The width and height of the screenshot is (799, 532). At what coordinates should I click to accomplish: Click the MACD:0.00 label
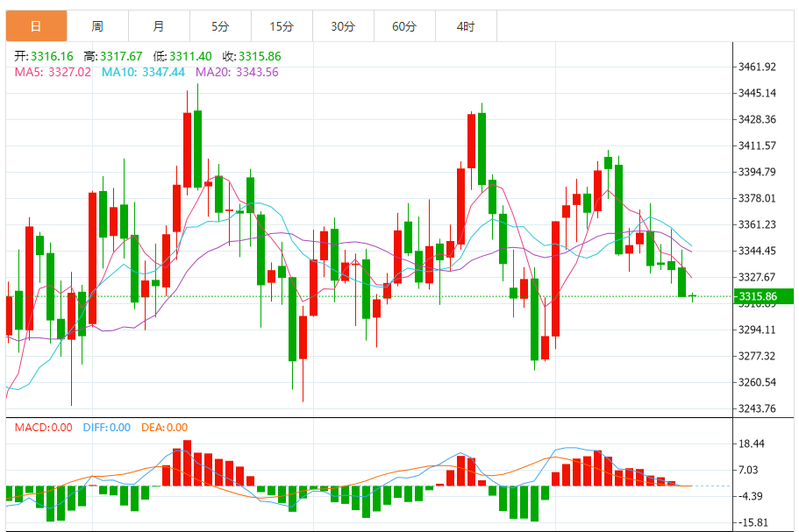(43, 427)
